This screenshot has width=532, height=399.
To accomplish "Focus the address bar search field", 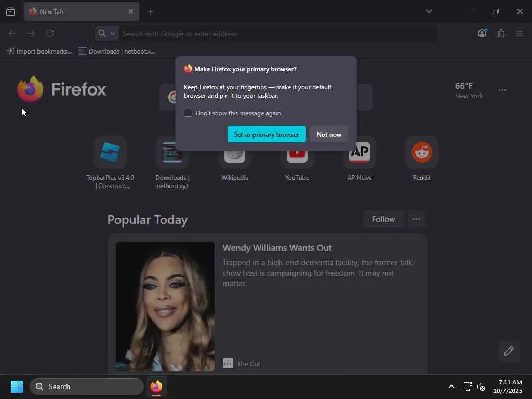I will pos(278,34).
